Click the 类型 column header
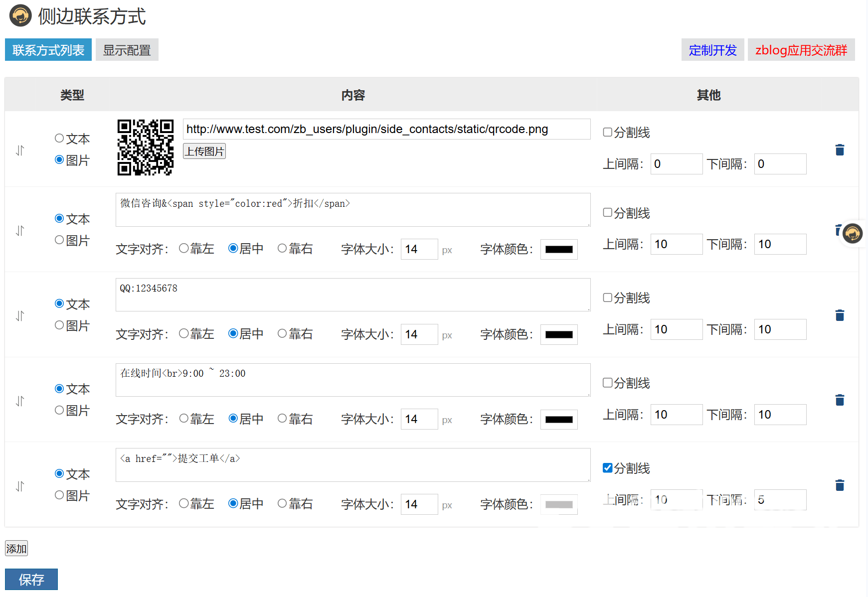Image resolution: width=868 pixels, height=597 pixels. click(72, 95)
